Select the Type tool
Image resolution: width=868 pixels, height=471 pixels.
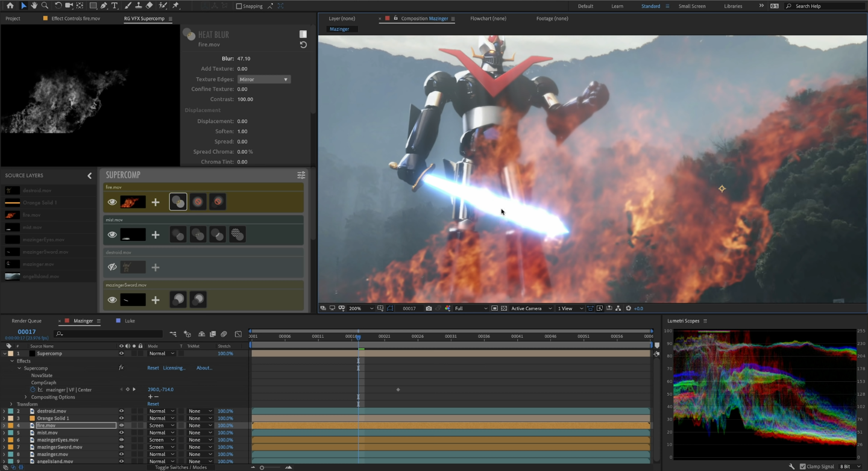(x=115, y=5)
